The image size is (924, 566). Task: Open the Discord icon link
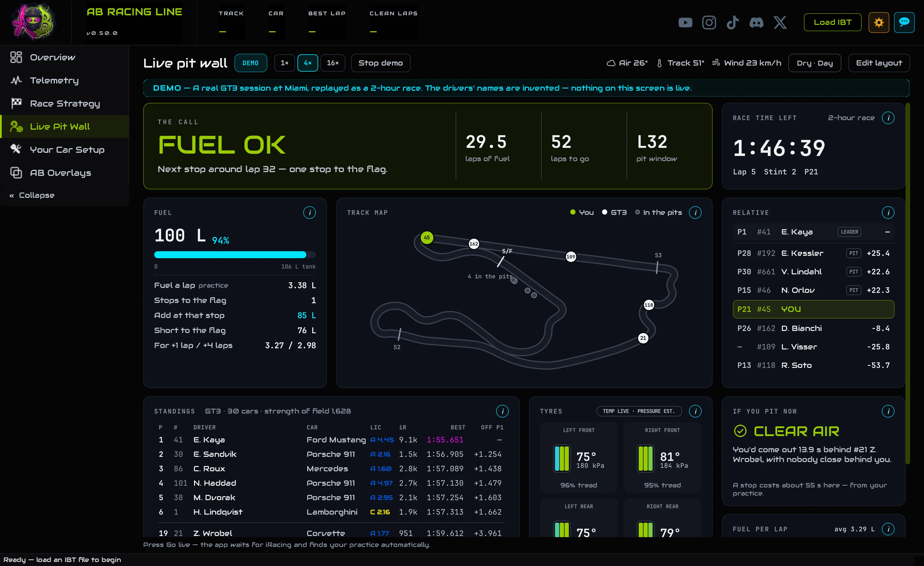tap(756, 23)
